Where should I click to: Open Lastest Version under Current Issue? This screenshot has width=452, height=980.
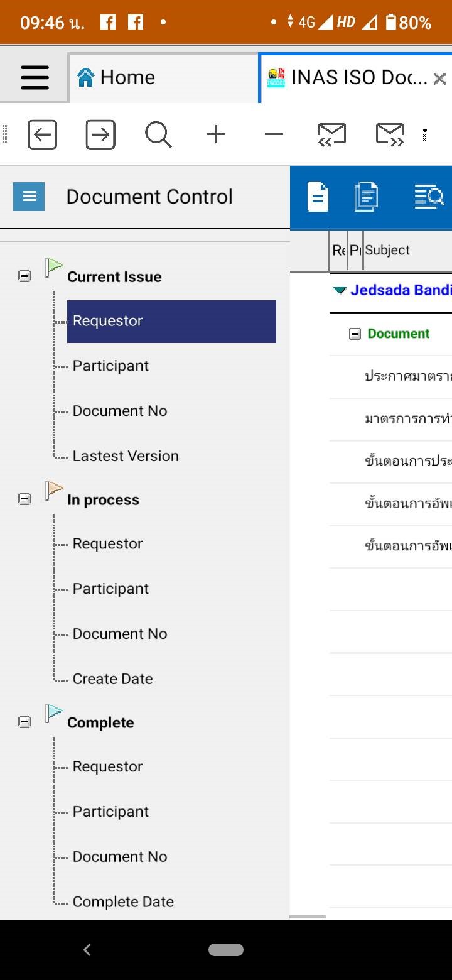126,456
